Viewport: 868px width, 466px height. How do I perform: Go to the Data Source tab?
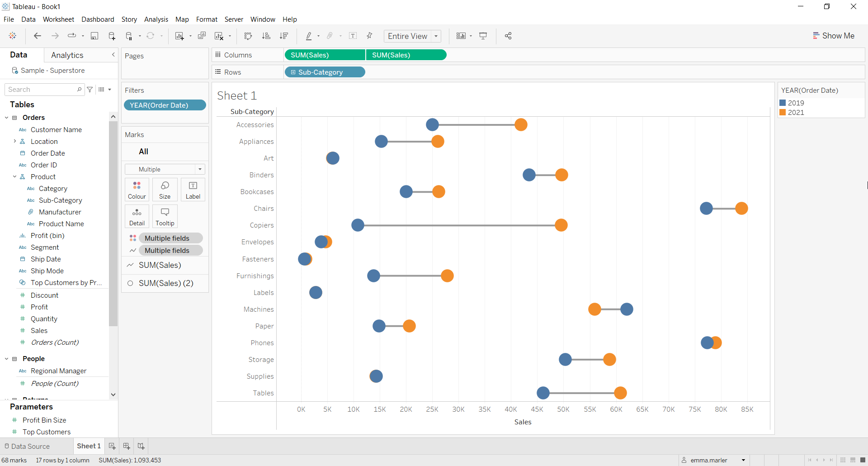click(27, 446)
